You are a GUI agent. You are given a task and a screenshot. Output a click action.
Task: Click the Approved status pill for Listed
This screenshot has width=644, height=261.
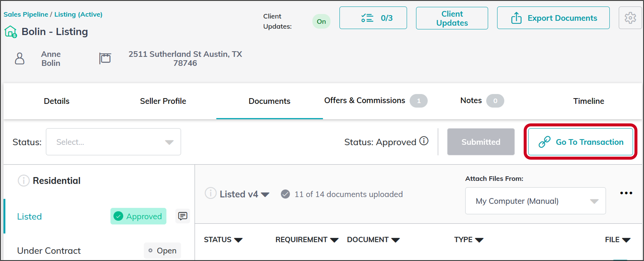(x=138, y=216)
